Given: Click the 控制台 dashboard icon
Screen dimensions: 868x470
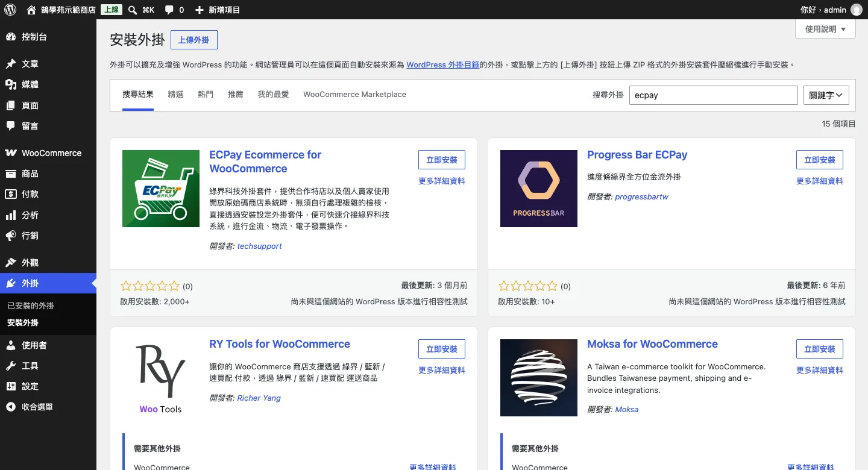Looking at the screenshot, I should 11,37.
